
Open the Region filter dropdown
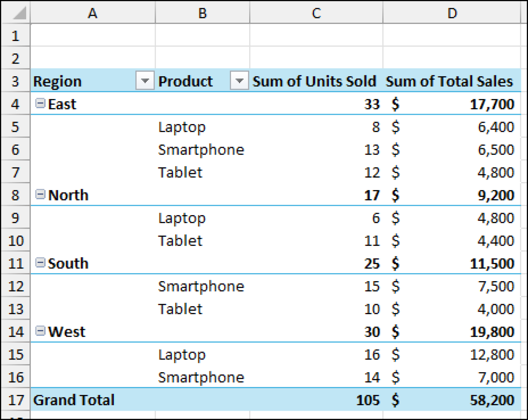145,81
